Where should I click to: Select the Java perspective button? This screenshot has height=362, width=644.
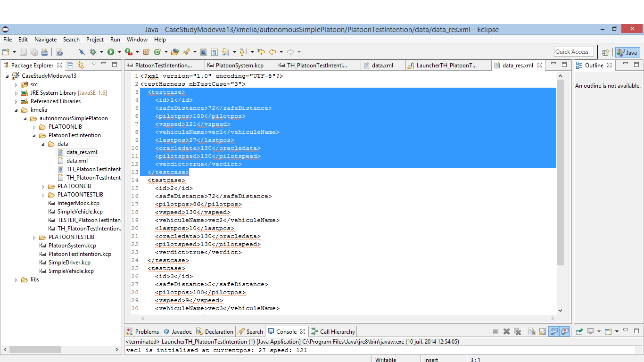627,52
